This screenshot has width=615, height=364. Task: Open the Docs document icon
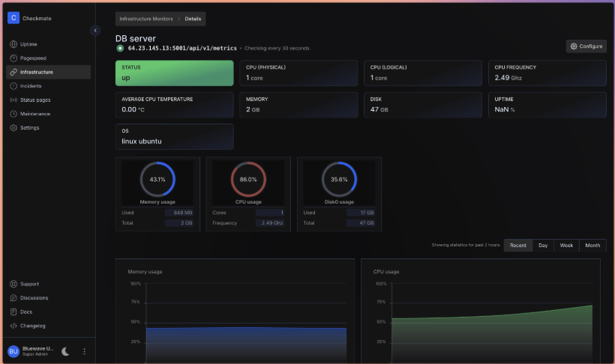(x=13, y=312)
